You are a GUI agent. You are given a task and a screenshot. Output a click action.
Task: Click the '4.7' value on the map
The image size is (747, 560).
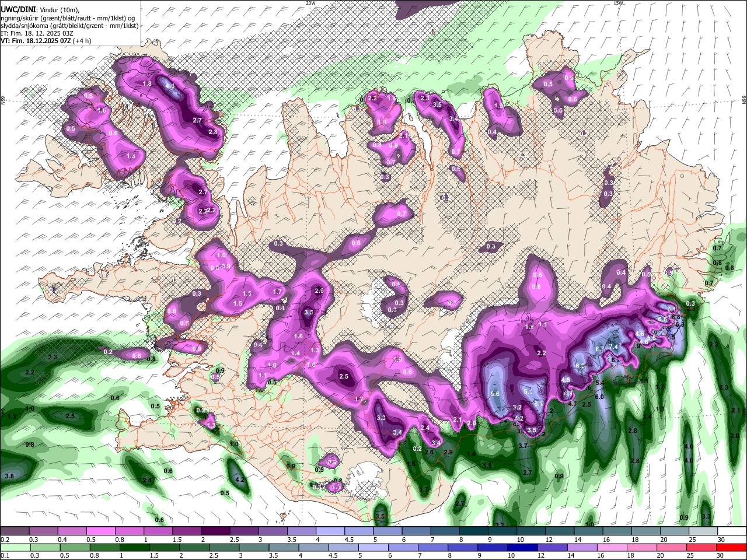[x=573, y=404]
